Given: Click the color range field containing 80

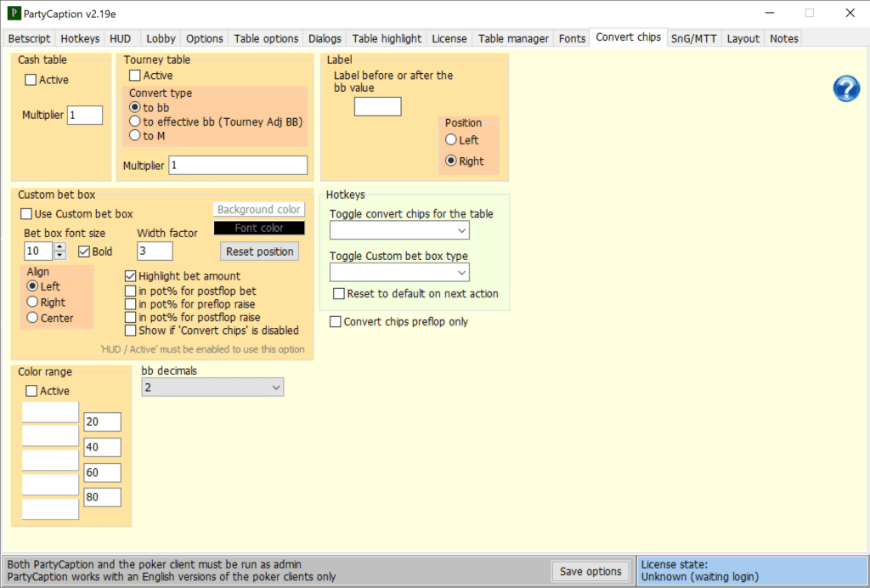Looking at the screenshot, I should tap(102, 497).
